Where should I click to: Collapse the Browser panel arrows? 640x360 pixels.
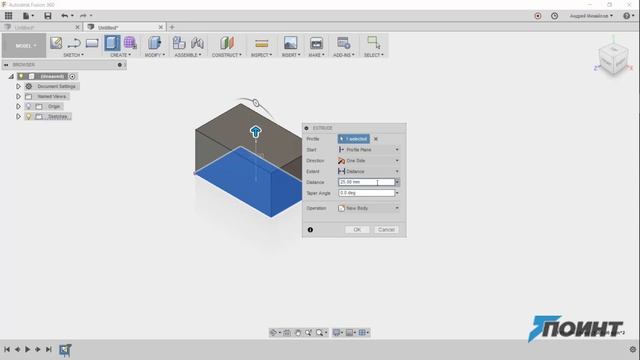(6, 65)
